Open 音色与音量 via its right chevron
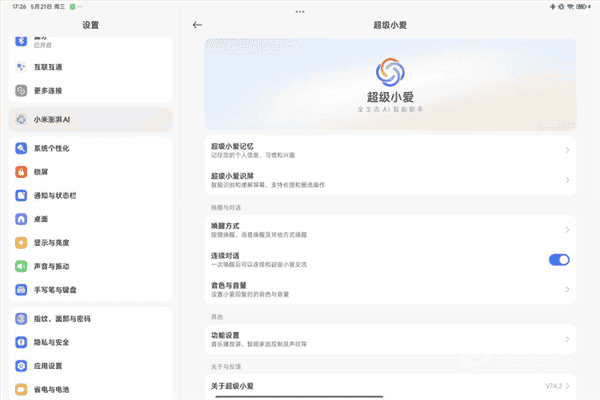The width and height of the screenshot is (600, 400). click(567, 289)
